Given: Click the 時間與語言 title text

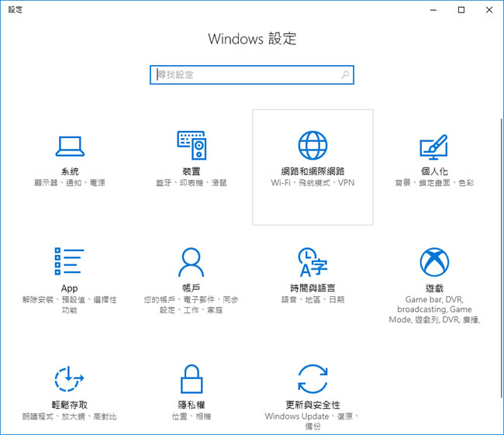Looking at the screenshot, I should (312, 288).
